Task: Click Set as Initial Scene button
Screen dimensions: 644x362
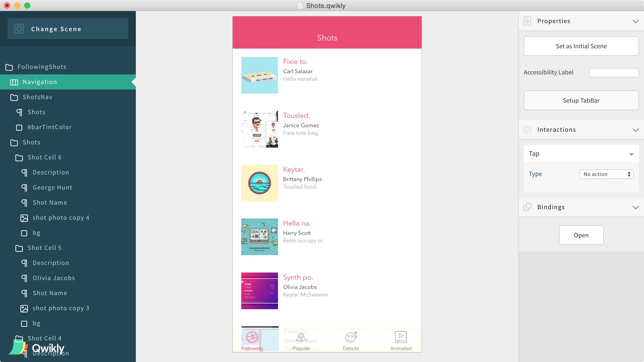Action: 581,46
